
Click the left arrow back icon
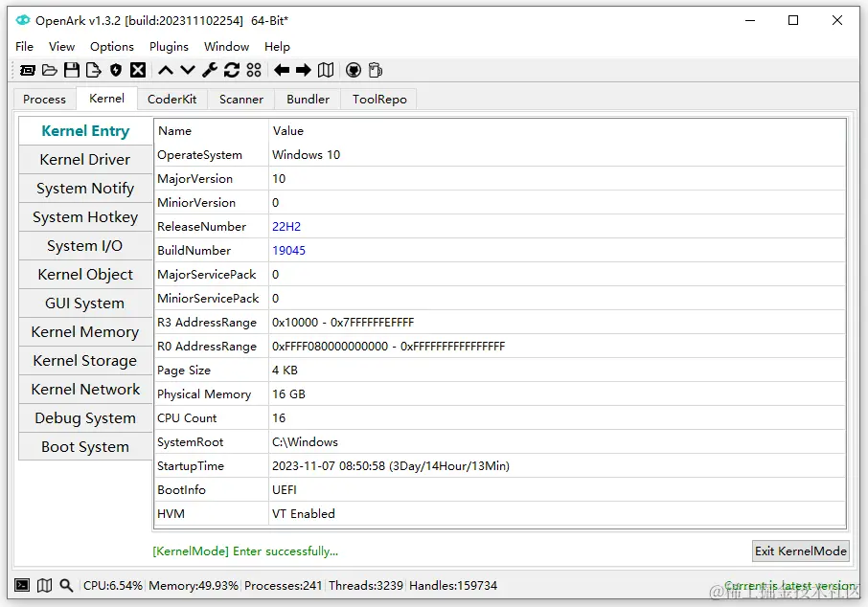pyautogui.click(x=282, y=70)
